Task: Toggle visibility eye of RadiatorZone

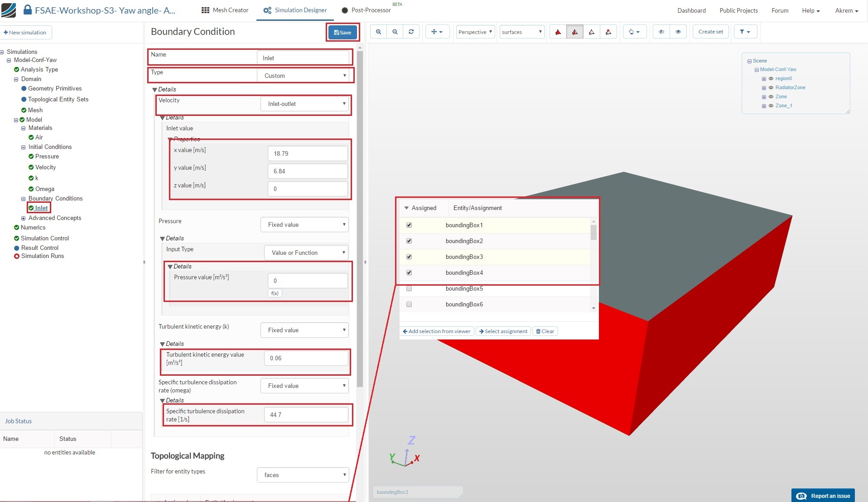Action: [771, 87]
